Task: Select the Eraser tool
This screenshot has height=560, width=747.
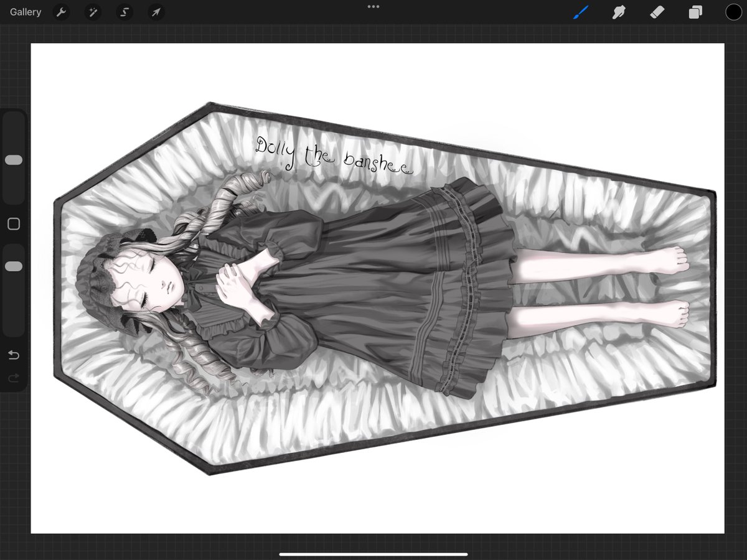Action: pyautogui.click(x=657, y=12)
